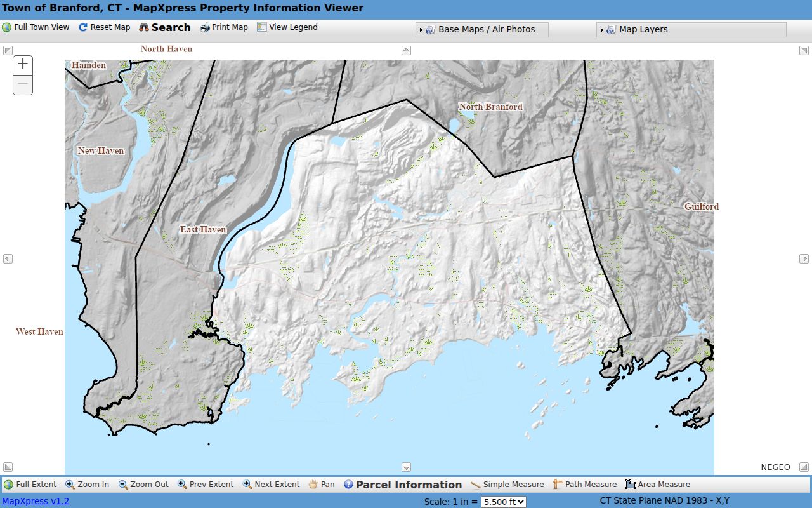Click the Guilford label on map
Viewport: 812px width, 508px height.
[x=702, y=206]
